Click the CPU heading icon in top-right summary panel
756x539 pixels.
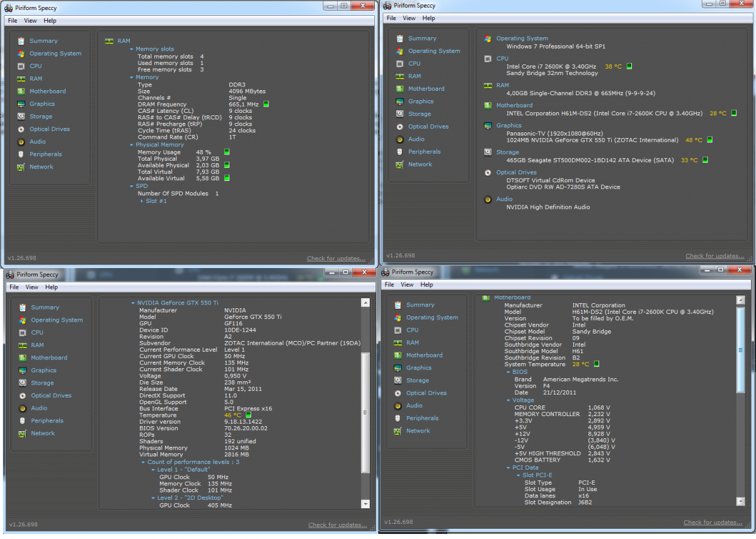click(488, 59)
